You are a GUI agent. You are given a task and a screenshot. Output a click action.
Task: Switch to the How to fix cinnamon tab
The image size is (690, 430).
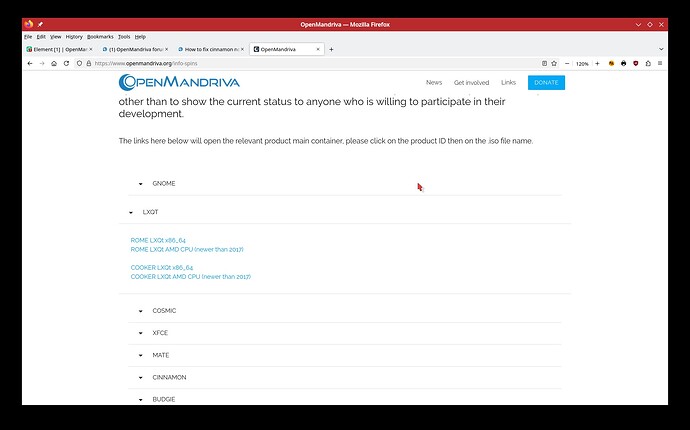point(210,49)
